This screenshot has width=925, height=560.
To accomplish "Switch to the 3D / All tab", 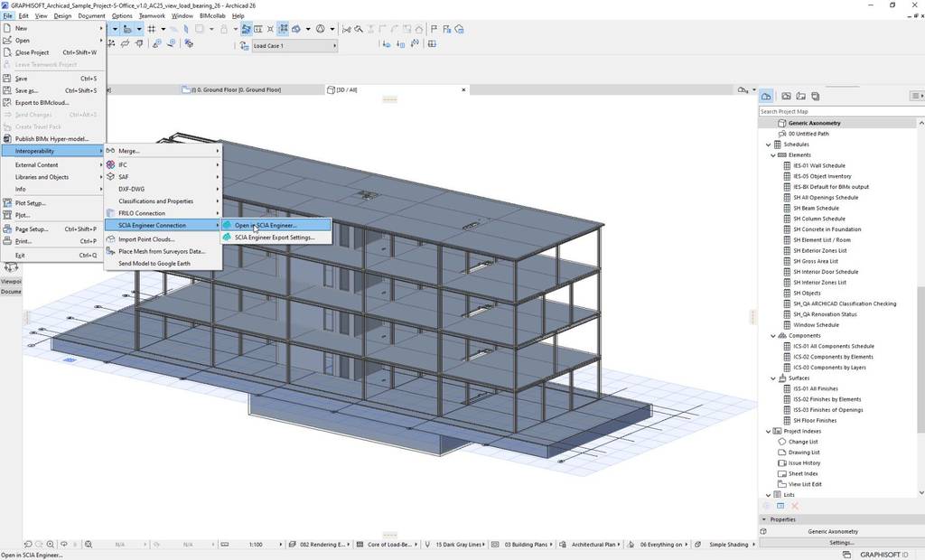I will pyautogui.click(x=347, y=90).
